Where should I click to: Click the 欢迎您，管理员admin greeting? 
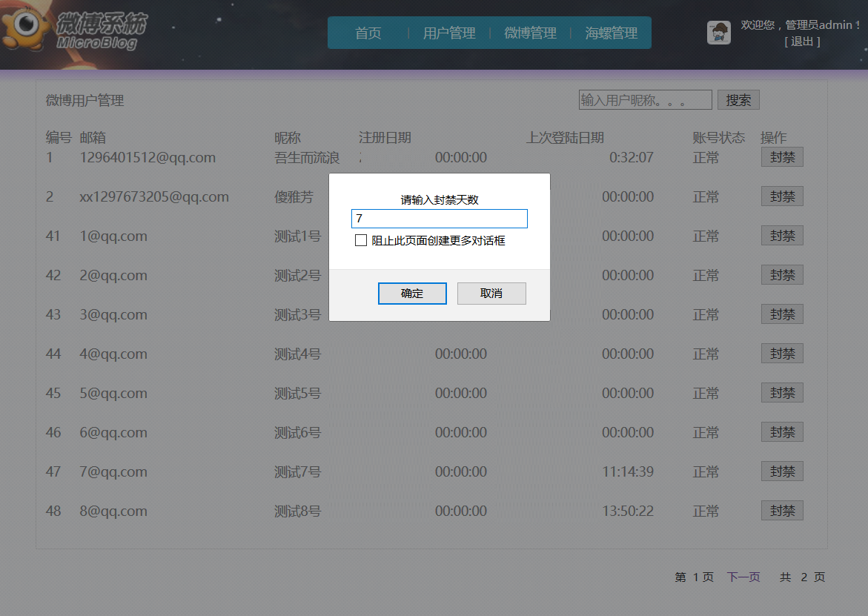[x=801, y=25]
